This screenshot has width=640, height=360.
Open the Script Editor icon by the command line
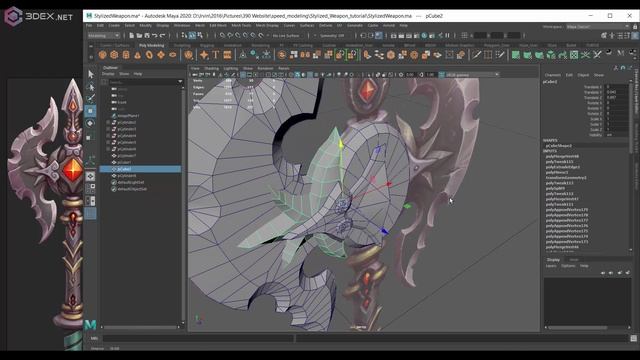tap(633, 338)
